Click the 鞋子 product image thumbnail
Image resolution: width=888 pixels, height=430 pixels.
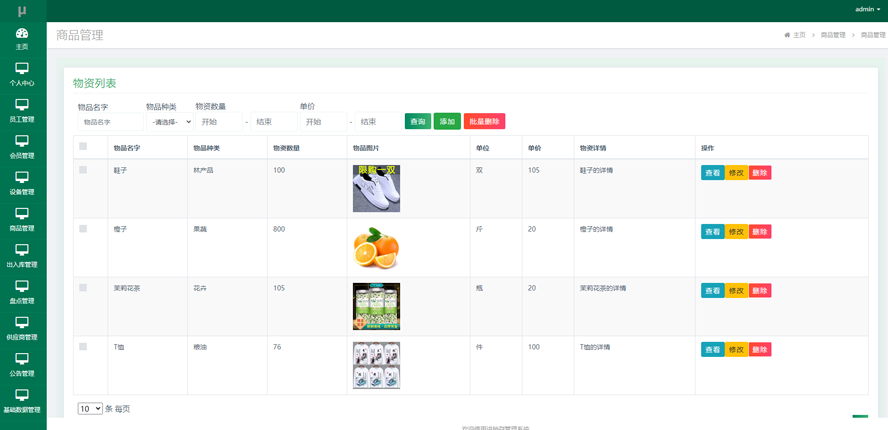click(376, 188)
